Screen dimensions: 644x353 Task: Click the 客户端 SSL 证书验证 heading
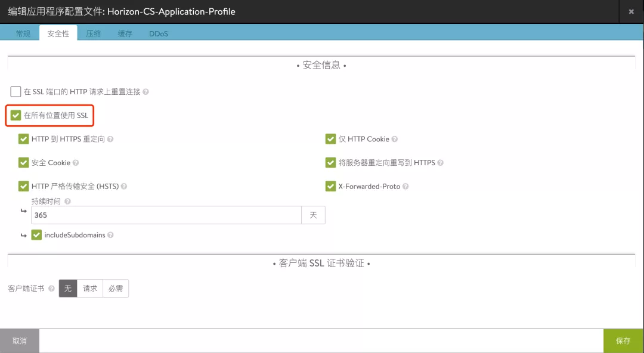click(x=321, y=264)
